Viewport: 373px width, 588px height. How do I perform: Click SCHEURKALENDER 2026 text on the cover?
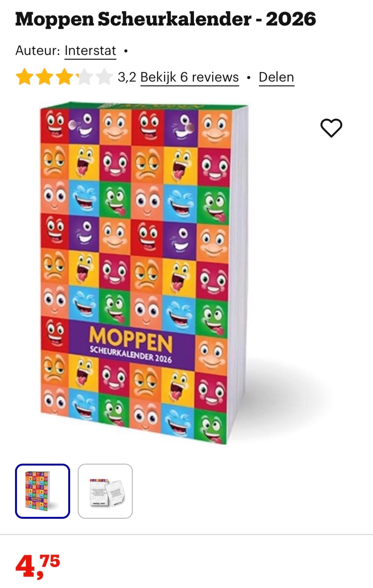tap(131, 355)
